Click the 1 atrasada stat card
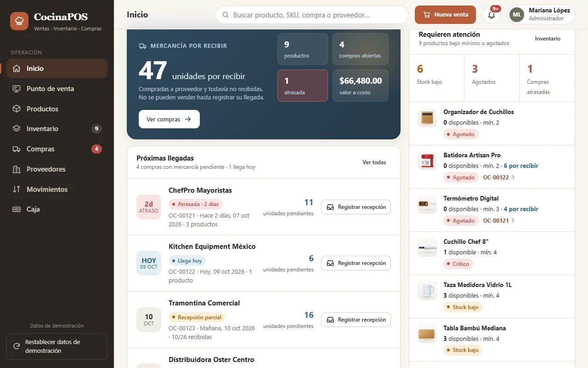This screenshot has height=368, width=588. (303, 86)
